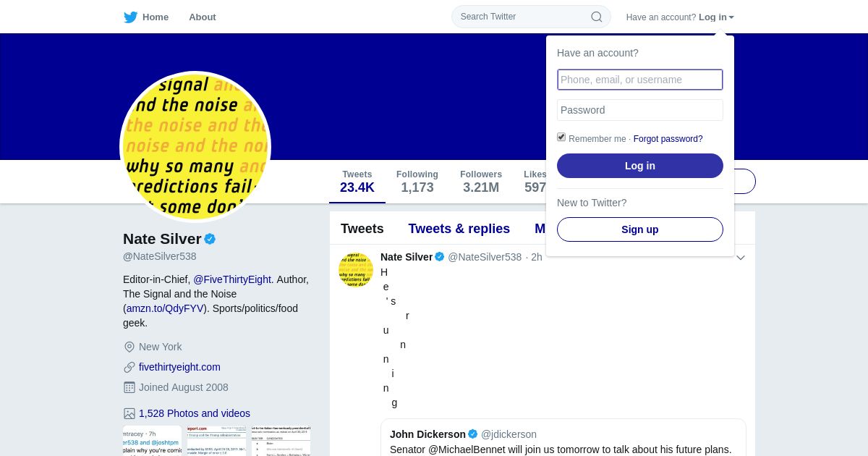Click the blue Log in button
868x456 pixels.
[x=640, y=166]
